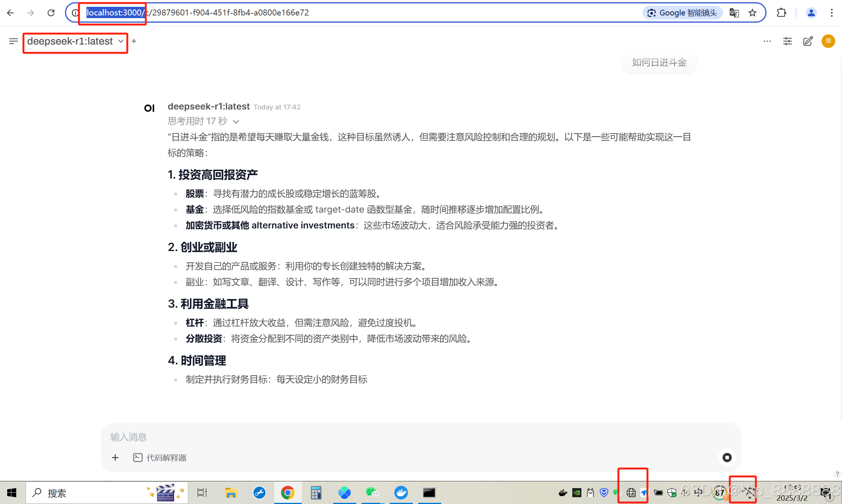Click Docker whale tray icon
The height and width of the screenshot is (504, 842).
pos(563,493)
